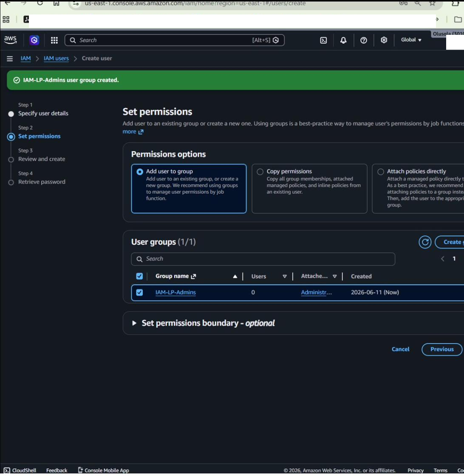This screenshot has height=476, width=464.
Task: Bookmark page with the star icon
Action: click(x=432, y=3)
